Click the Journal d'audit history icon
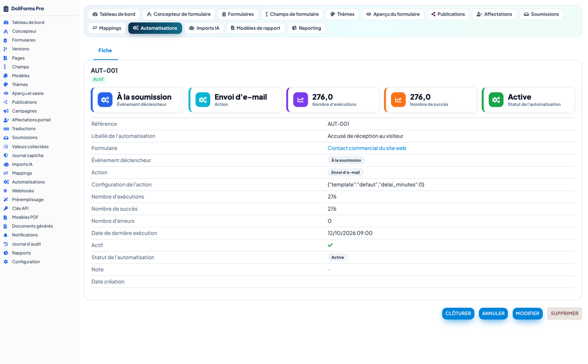Viewport: 588px width, 364px height. [6, 244]
